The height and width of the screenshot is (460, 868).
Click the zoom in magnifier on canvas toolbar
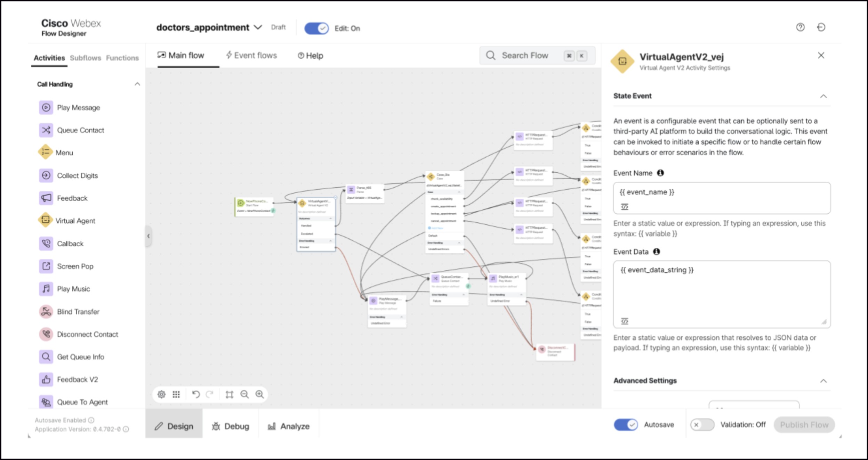(x=259, y=394)
